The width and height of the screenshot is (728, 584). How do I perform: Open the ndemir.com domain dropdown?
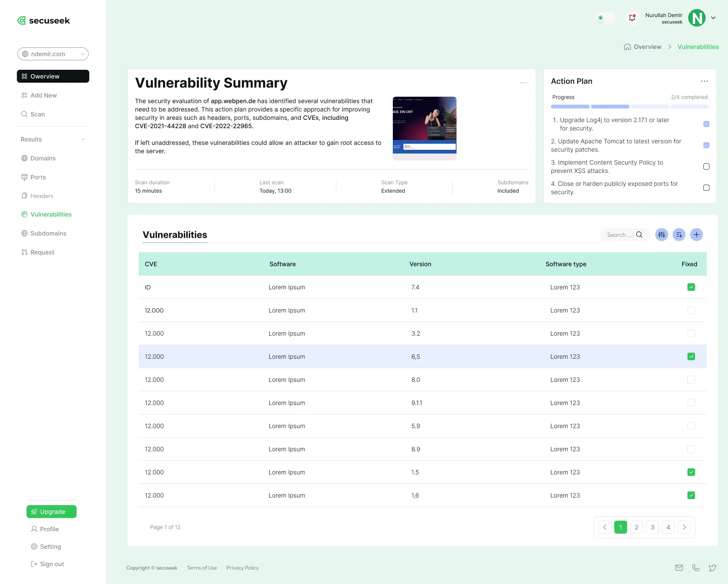[x=53, y=54]
